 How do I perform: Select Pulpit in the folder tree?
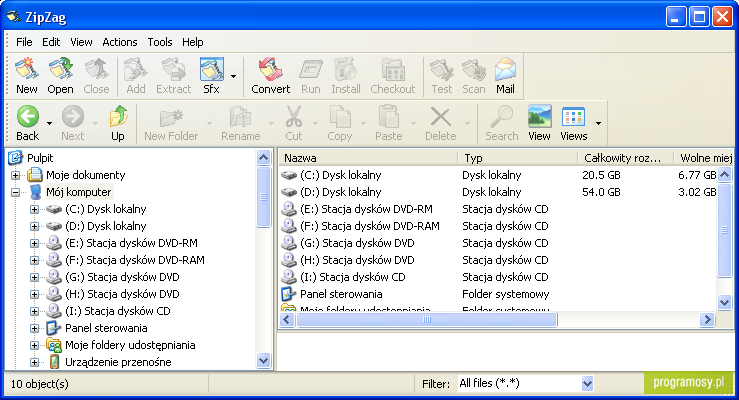point(40,158)
